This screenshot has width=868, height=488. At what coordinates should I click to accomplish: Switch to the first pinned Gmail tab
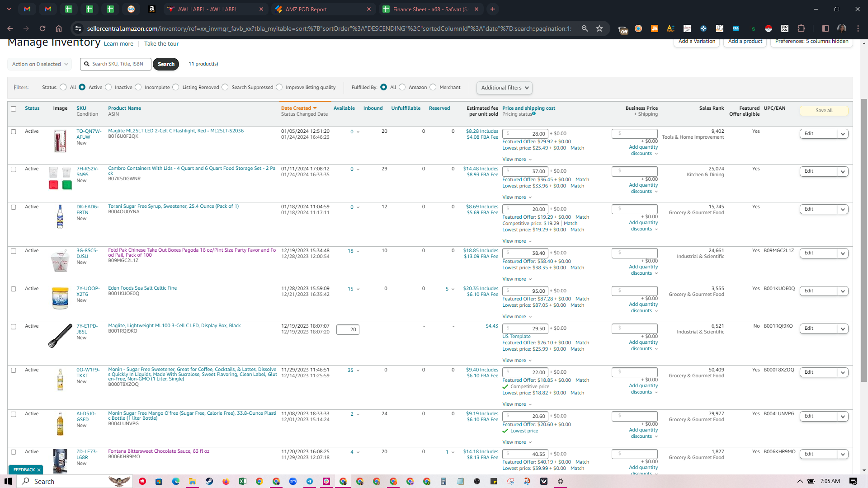pos(27,9)
